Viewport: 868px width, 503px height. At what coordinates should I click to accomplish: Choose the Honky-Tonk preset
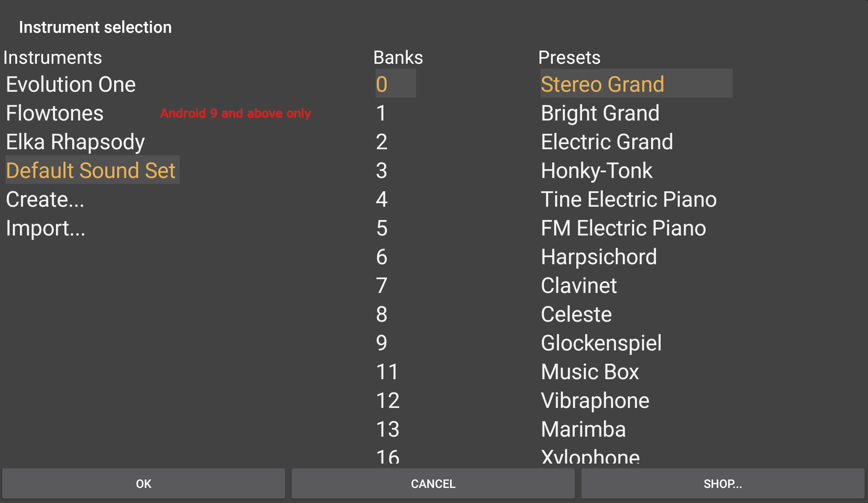[x=597, y=170]
